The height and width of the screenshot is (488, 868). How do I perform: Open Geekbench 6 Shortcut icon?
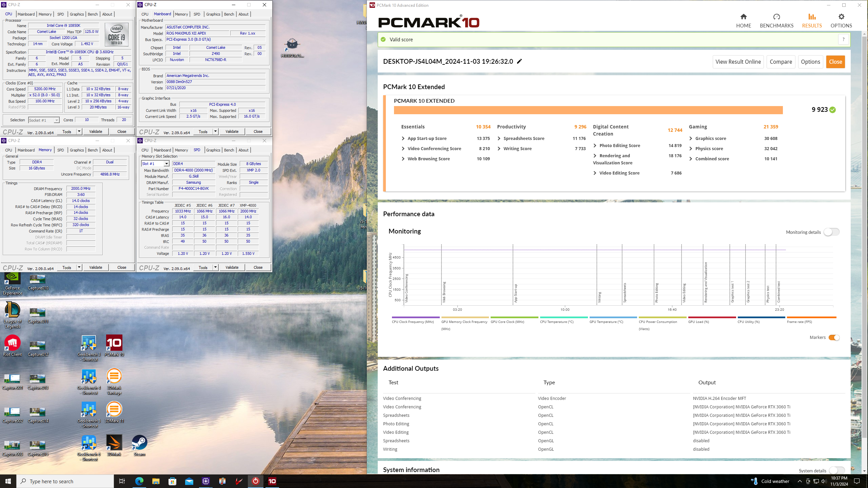[89, 448]
